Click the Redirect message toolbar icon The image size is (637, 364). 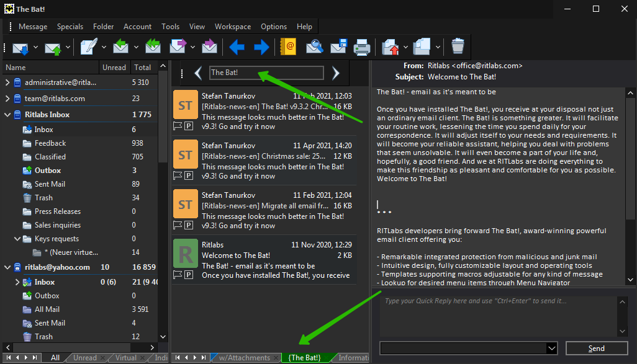(x=209, y=47)
